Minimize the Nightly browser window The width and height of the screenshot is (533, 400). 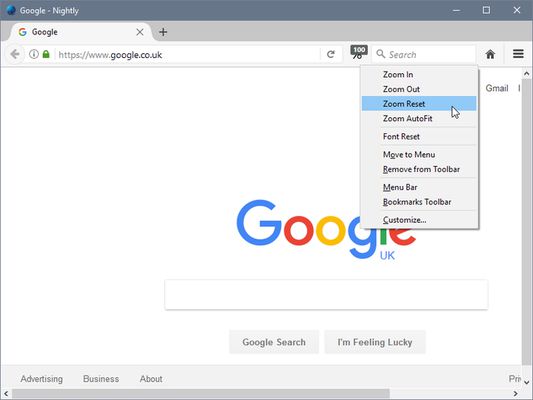(456, 10)
